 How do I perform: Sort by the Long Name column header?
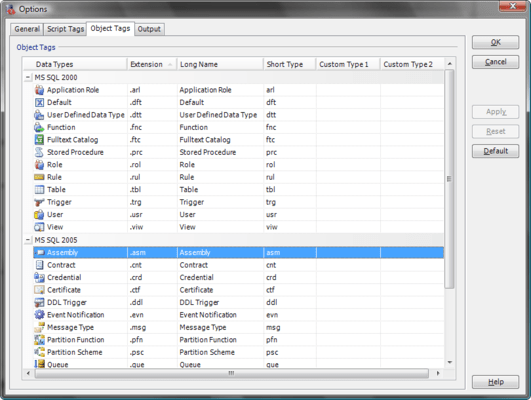[220, 64]
